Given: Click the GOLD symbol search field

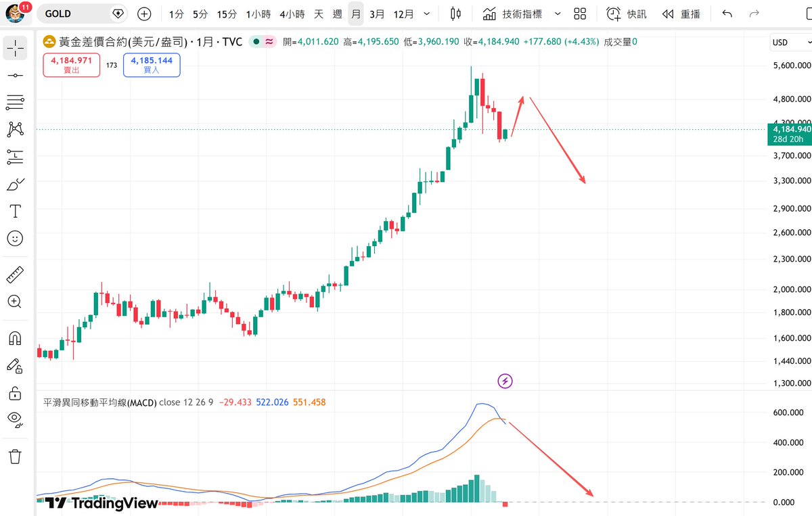Looking at the screenshot, I should click(83, 14).
